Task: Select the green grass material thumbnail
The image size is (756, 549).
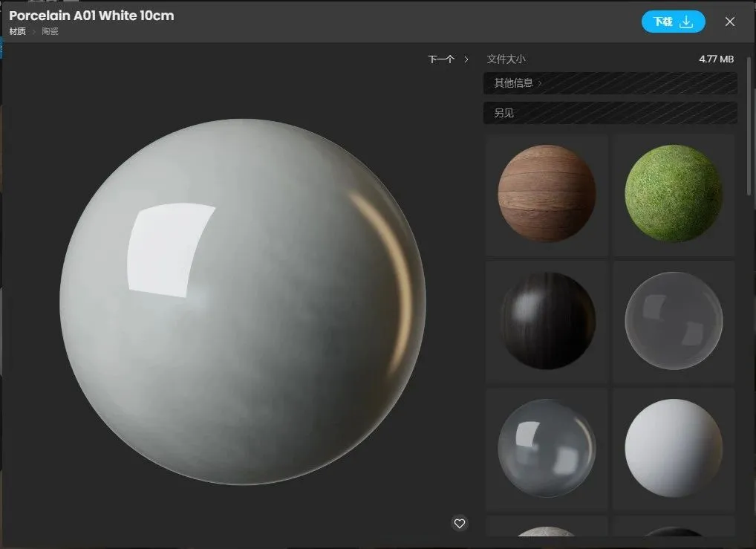Action: point(674,194)
